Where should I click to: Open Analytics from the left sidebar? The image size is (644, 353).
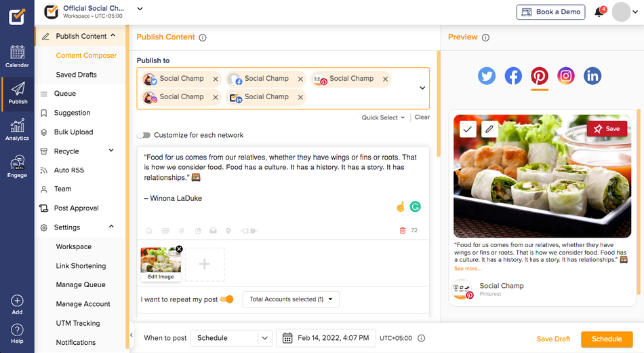[17, 130]
